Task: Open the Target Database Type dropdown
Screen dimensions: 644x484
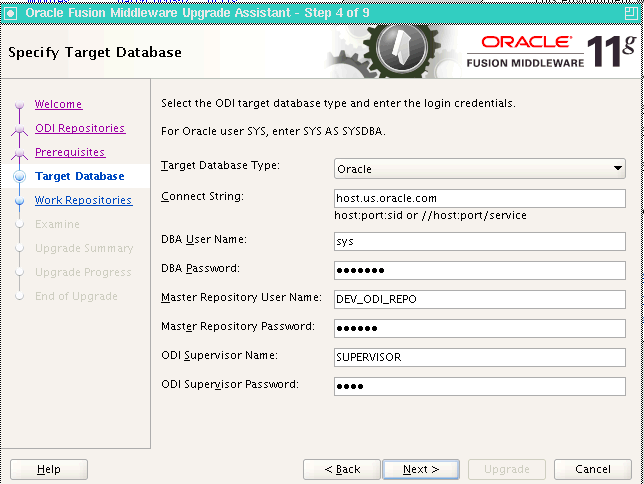Action: click(480, 169)
